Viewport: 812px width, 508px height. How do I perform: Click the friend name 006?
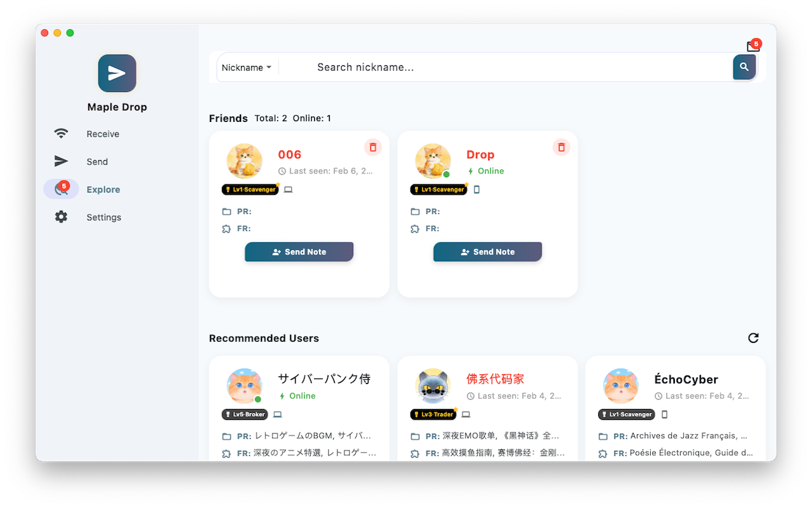[x=289, y=155]
